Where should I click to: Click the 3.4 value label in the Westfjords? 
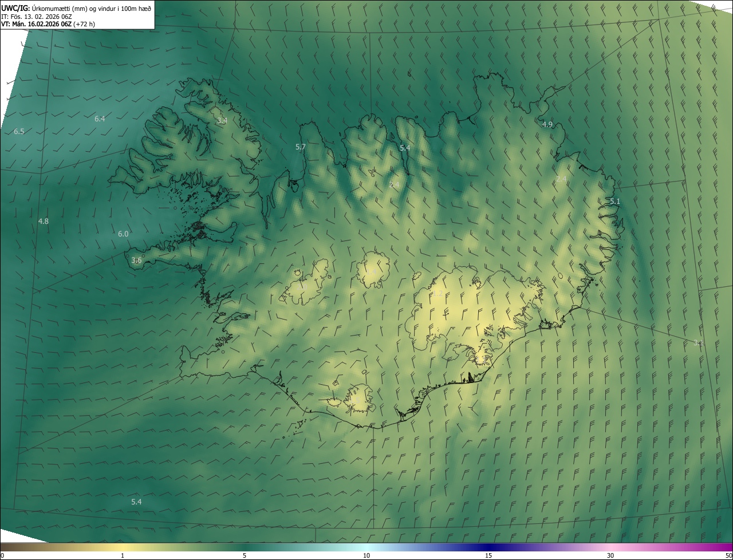[x=222, y=121]
